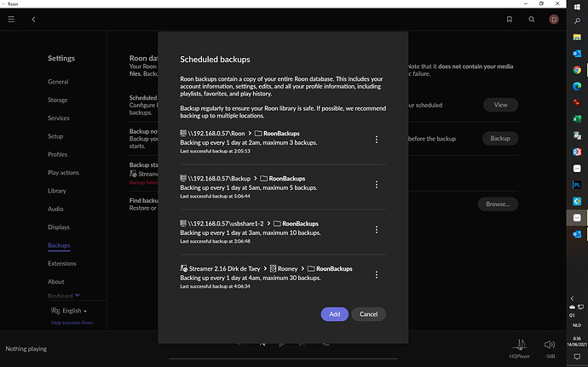Click the network share icon beside \\192.168.0.57\Roon
The image size is (588, 367).
[x=183, y=133]
